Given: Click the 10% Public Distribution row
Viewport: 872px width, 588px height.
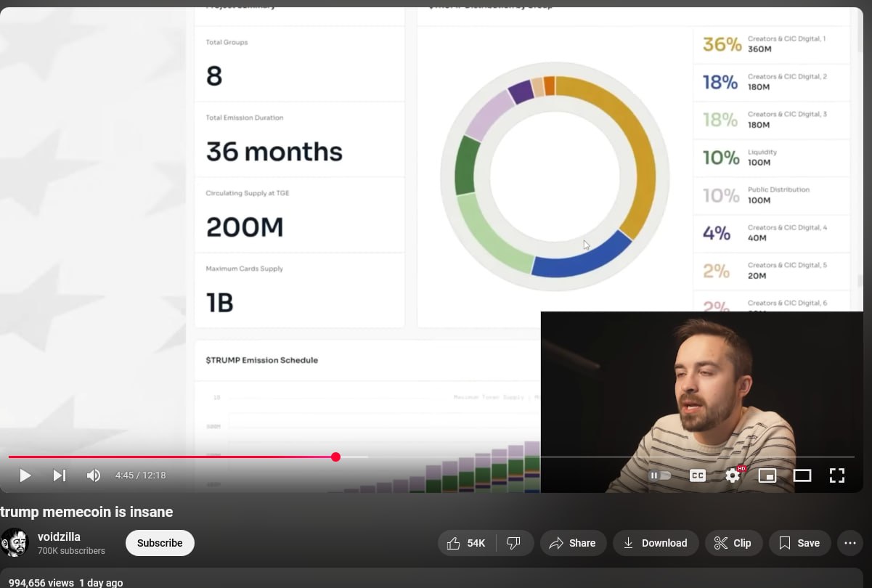Looking at the screenshot, I should pyautogui.click(x=771, y=195).
